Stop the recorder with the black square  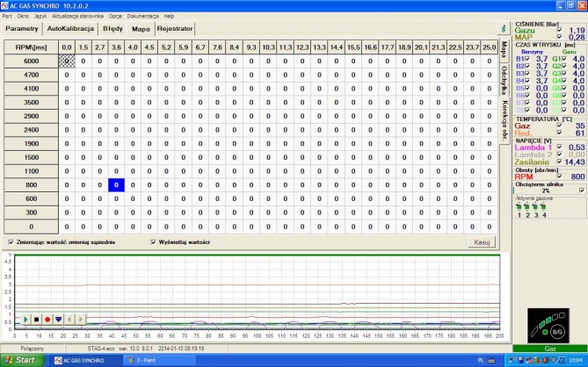tap(36, 320)
